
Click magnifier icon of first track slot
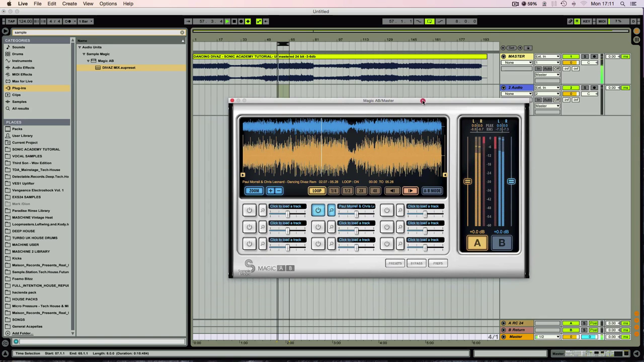pyautogui.click(x=263, y=210)
